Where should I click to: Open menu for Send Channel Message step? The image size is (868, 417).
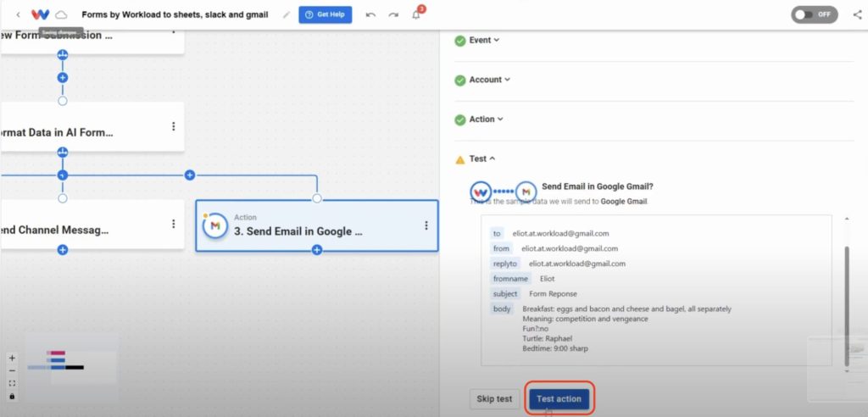coord(173,224)
